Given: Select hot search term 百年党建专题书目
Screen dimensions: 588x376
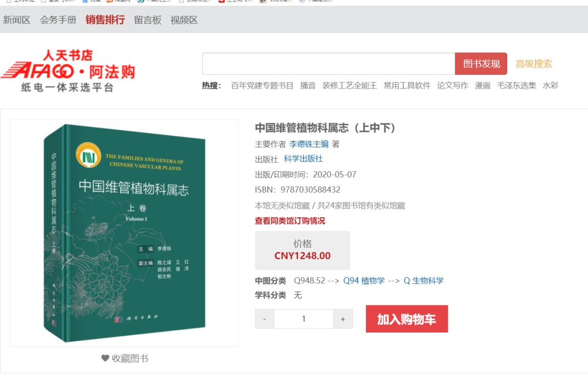Looking at the screenshot, I should tap(262, 85).
